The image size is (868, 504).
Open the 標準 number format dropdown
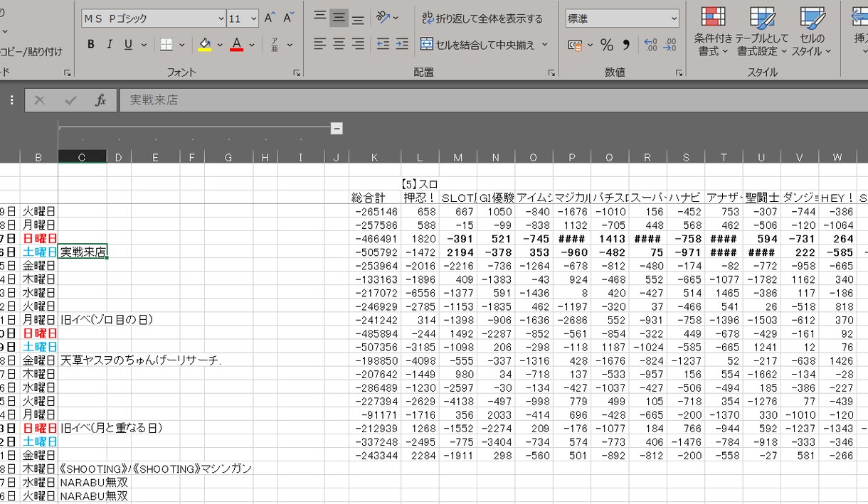click(x=673, y=18)
